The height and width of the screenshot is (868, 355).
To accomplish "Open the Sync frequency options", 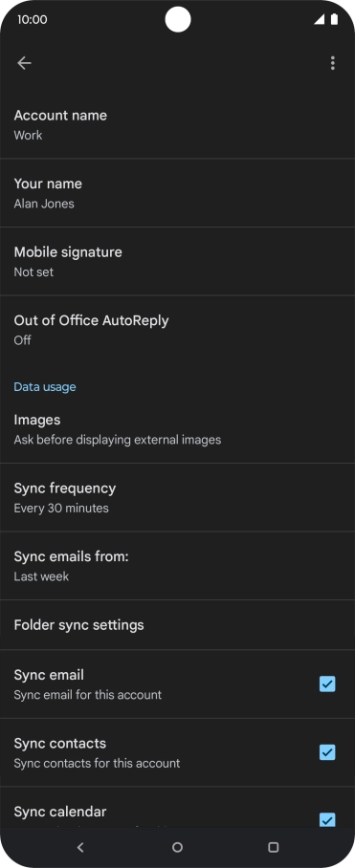I will (x=177, y=498).
